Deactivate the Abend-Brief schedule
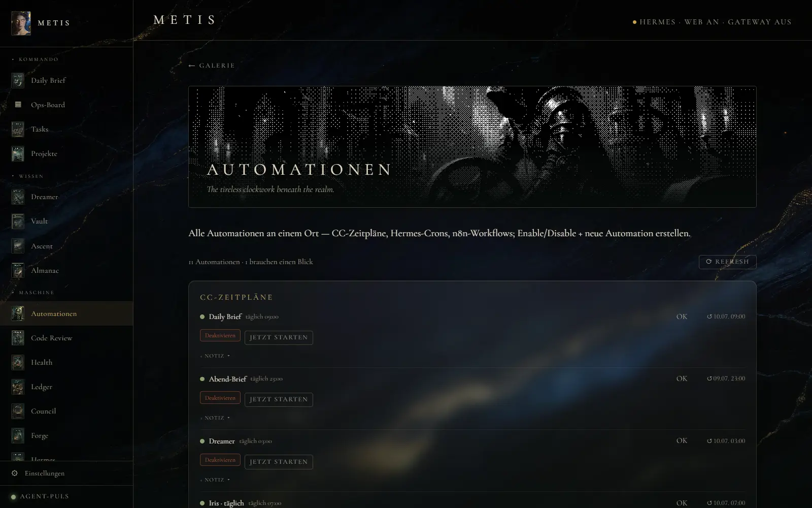This screenshot has width=812, height=508. point(220,398)
